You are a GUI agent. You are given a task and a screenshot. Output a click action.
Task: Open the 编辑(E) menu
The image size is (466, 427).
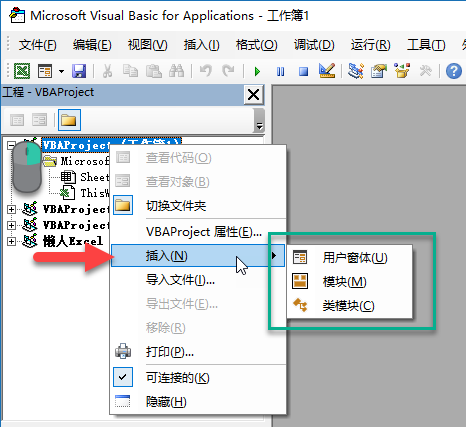92,45
